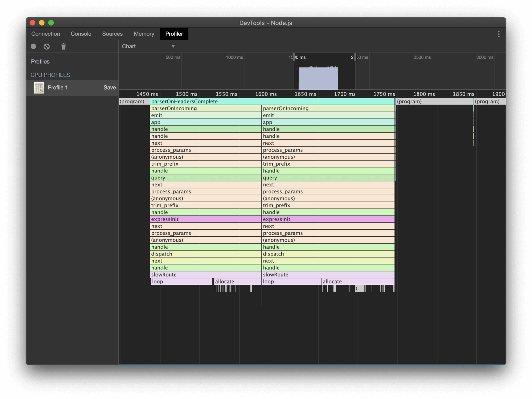Click the 1000 ms mark in overview
The width and height of the screenshot is (532, 399).
[x=234, y=57]
